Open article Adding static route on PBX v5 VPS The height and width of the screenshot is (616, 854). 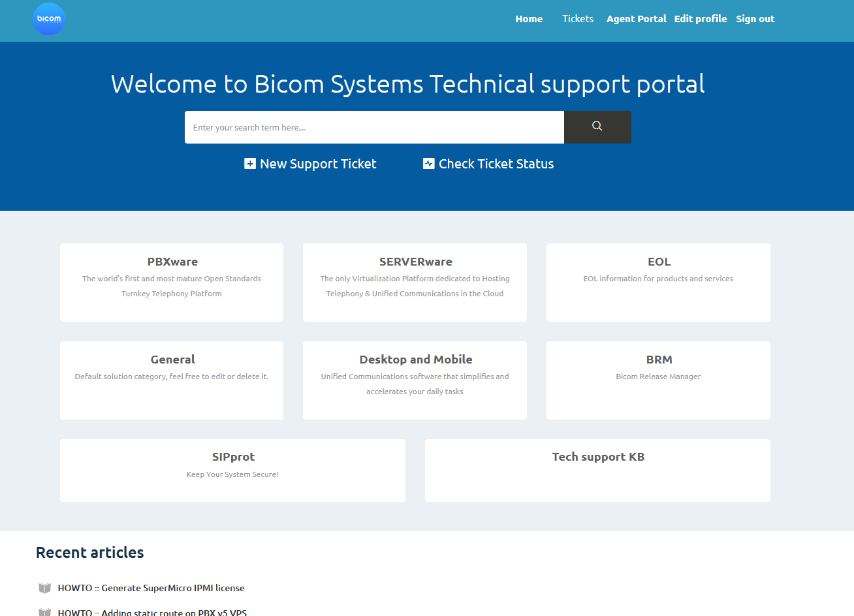152,612
